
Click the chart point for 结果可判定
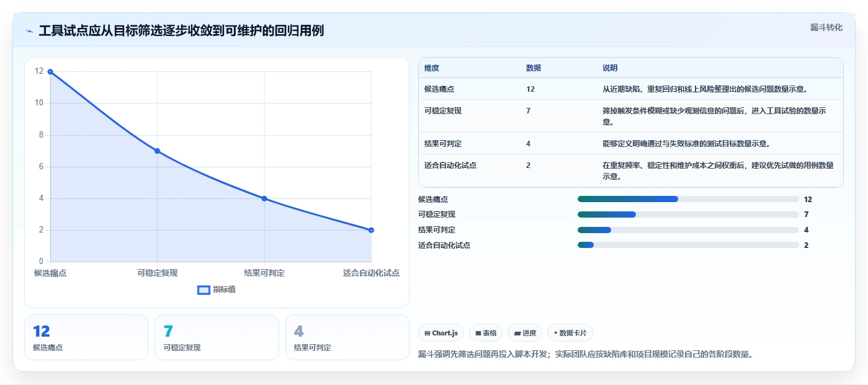[x=264, y=198]
